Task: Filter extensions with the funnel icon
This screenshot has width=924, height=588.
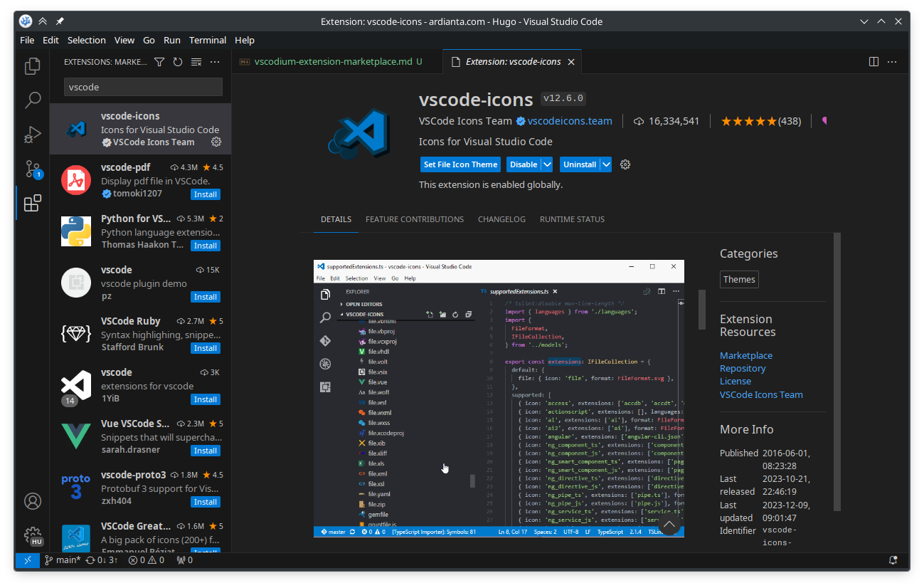Action: click(159, 62)
